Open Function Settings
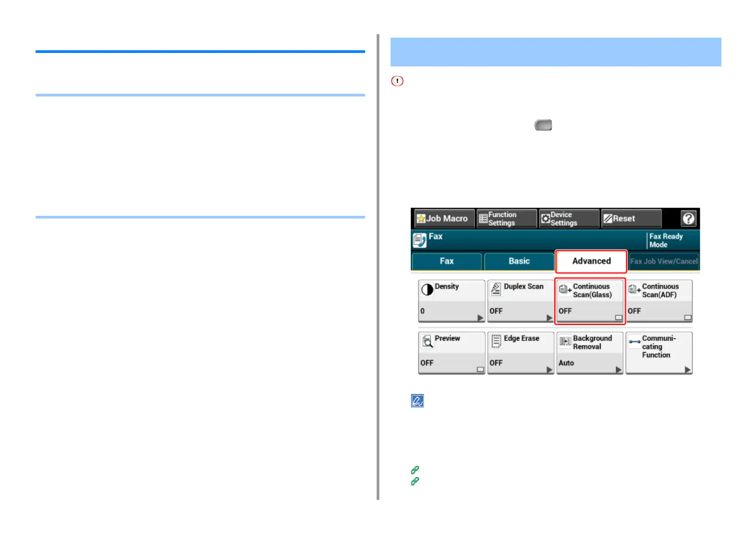The image size is (756, 534). click(x=506, y=219)
